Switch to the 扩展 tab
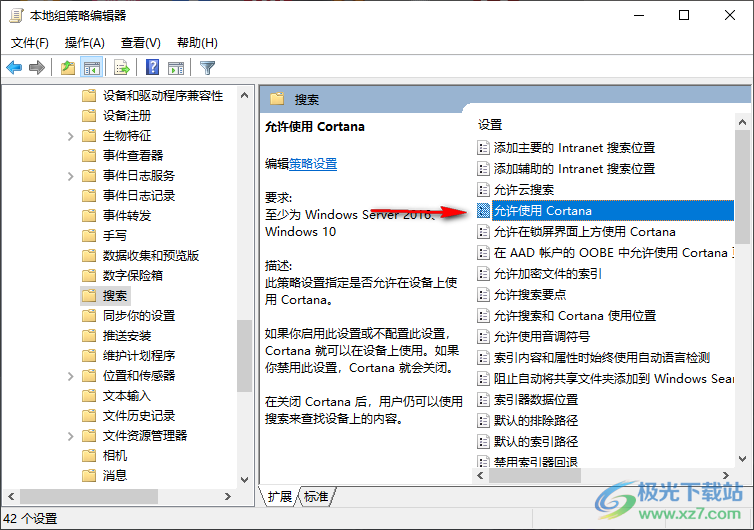 [279, 496]
